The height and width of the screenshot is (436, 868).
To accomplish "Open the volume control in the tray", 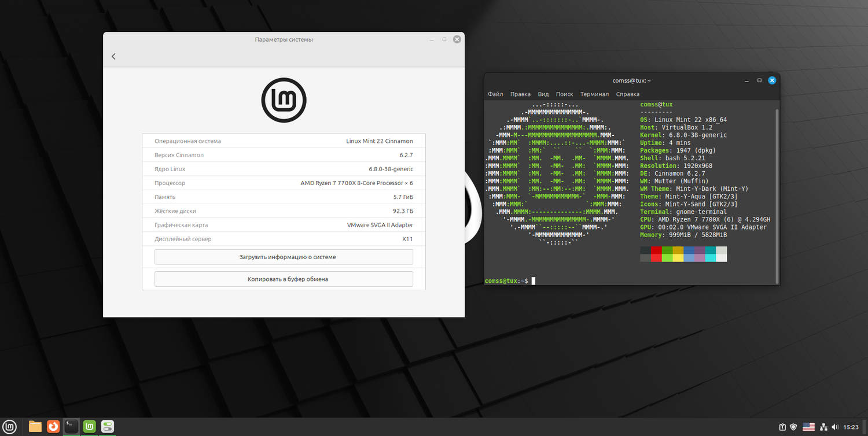I will pyautogui.click(x=835, y=427).
